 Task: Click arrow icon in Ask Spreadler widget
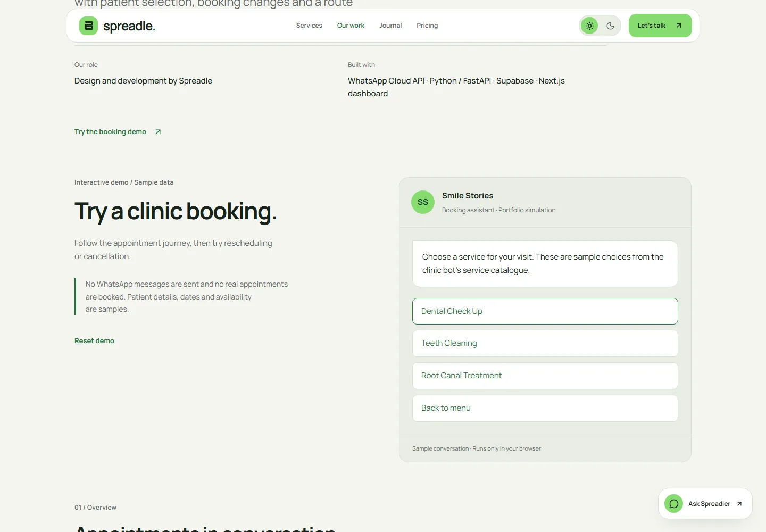pos(739,504)
